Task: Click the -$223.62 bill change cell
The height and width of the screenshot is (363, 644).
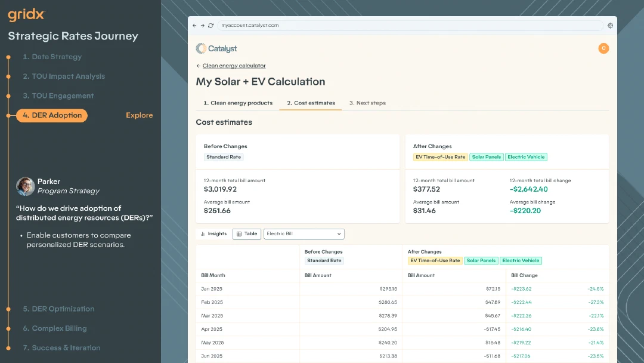Action: point(521,289)
